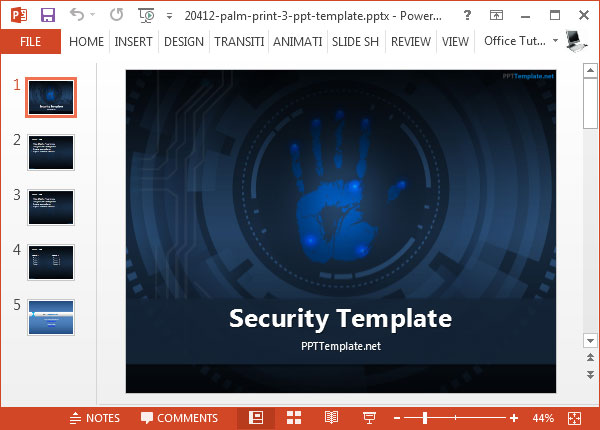
Task: Open the SLIDE SHOW ribbon tab
Action: [355, 41]
